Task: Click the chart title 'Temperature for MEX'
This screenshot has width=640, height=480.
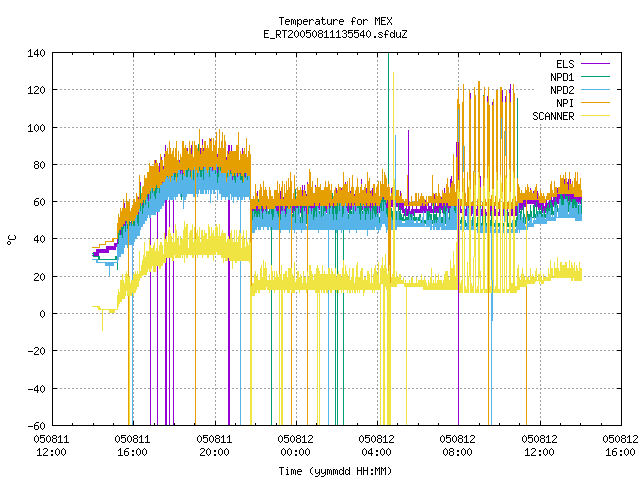Action: tap(335, 21)
